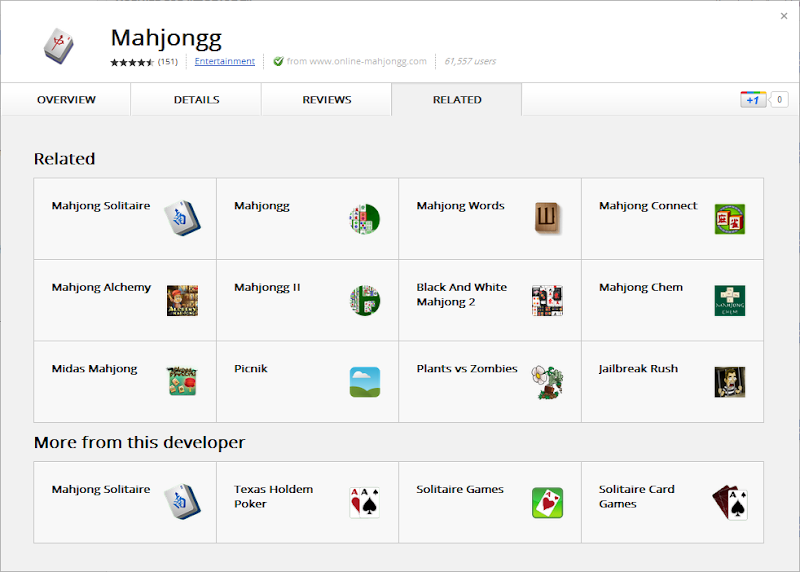
Task: Open the Texas Holdem Poker title
Action: [273, 496]
